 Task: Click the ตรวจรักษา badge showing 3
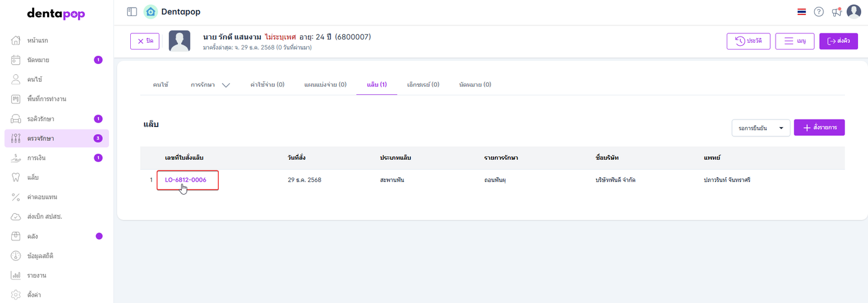click(98, 138)
